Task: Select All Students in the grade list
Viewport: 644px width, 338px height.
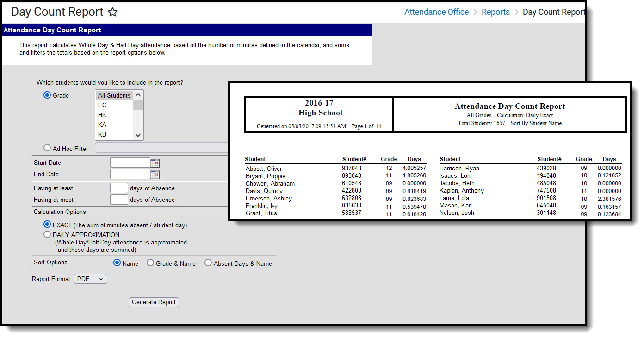Action: pos(114,95)
